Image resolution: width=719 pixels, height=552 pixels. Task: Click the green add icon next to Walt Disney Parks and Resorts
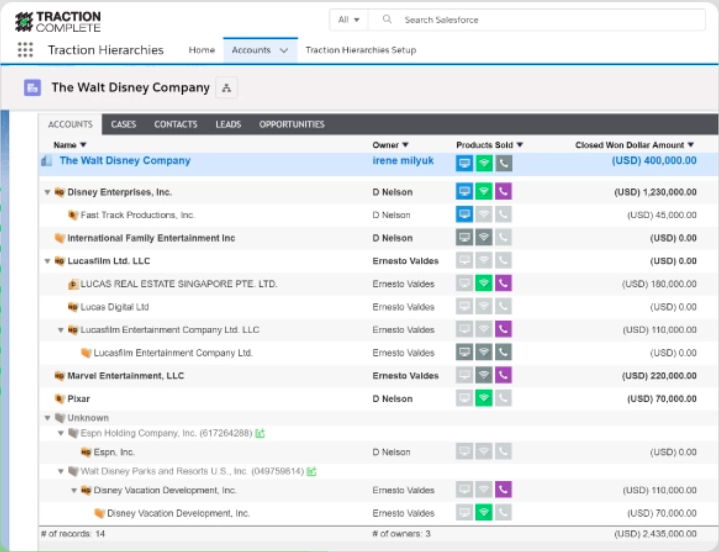(312, 471)
